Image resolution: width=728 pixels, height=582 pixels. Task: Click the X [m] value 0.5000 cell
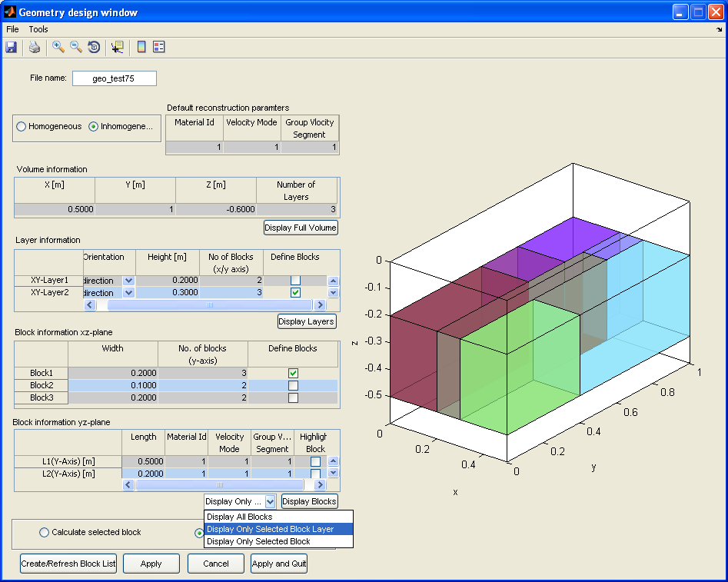pyautogui.click(x=55, y=209)
